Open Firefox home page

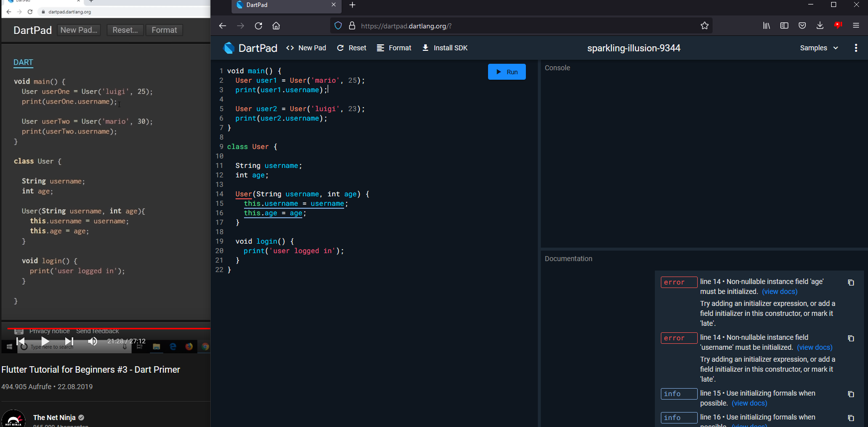276,26
